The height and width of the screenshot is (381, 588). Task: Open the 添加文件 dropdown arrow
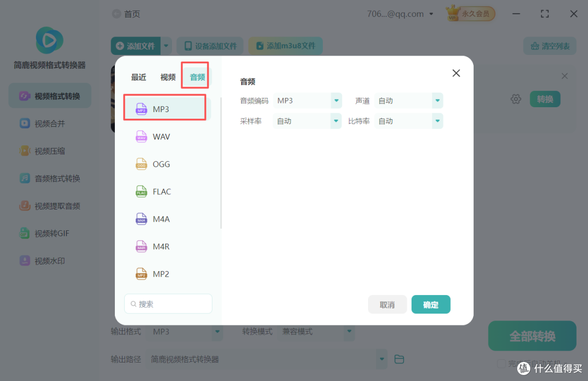[x=166, y=46]
